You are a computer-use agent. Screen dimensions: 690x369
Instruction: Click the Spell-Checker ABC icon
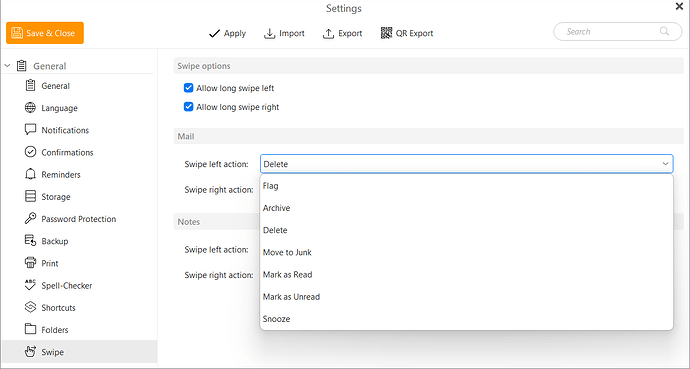[30, 285]
